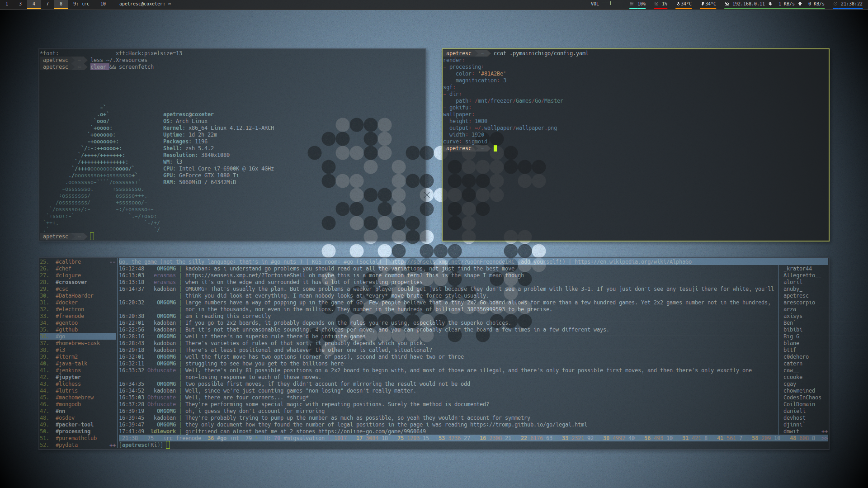Open the #homebrew-cask buffer
This screenshot has width=868, height=488.
pyautogui.click(x=78, y=343)
